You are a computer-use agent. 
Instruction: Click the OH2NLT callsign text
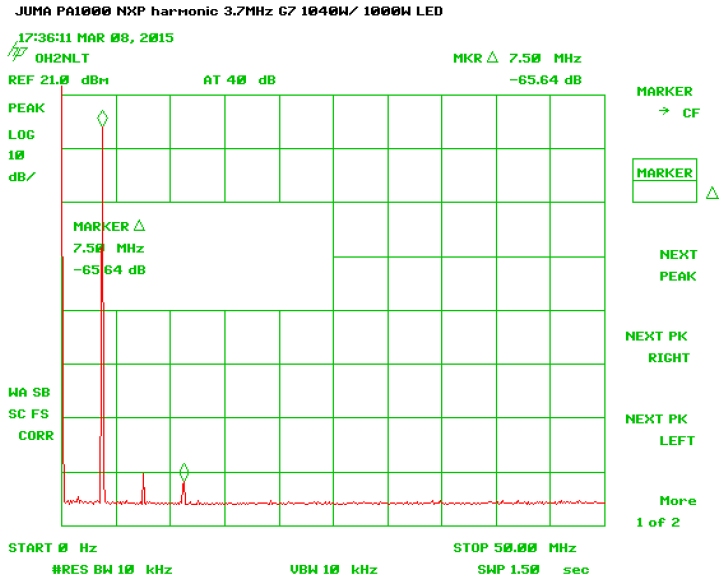(x=62, y=58)
